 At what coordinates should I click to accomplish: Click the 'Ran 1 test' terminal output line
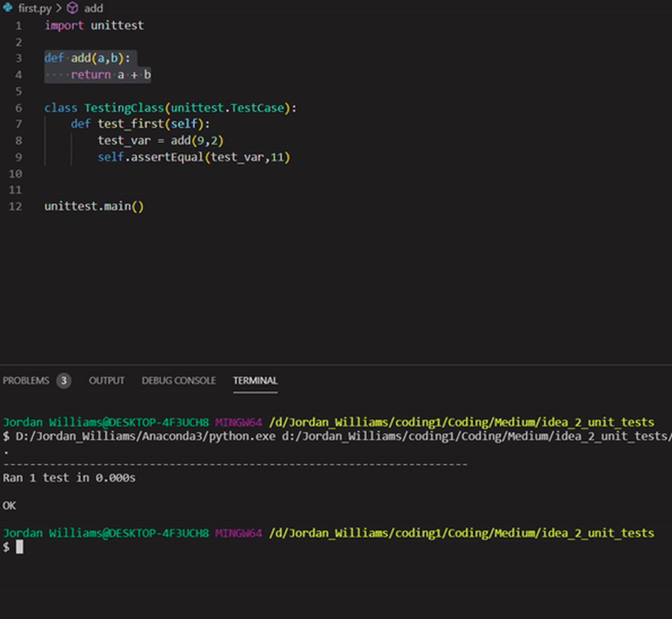[x=69, y=478]
